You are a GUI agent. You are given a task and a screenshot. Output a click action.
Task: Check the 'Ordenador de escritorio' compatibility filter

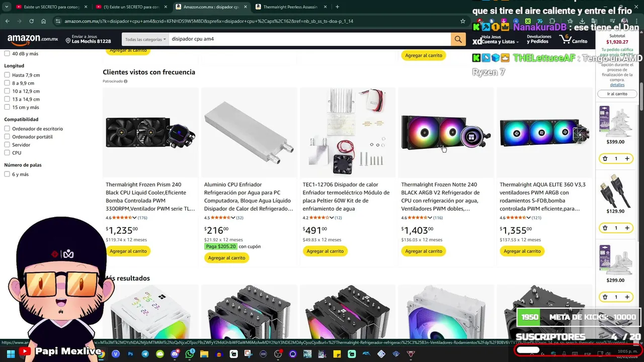pos(7,129)
